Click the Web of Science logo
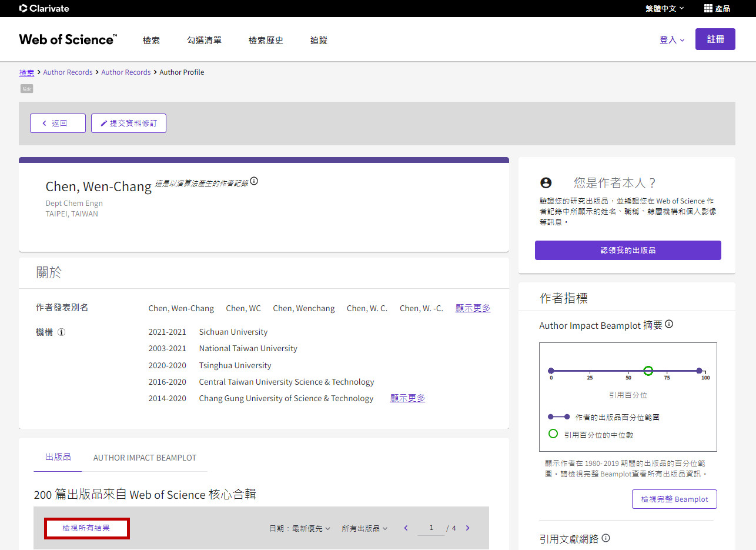The image size is (756, 550). [68, 39]
